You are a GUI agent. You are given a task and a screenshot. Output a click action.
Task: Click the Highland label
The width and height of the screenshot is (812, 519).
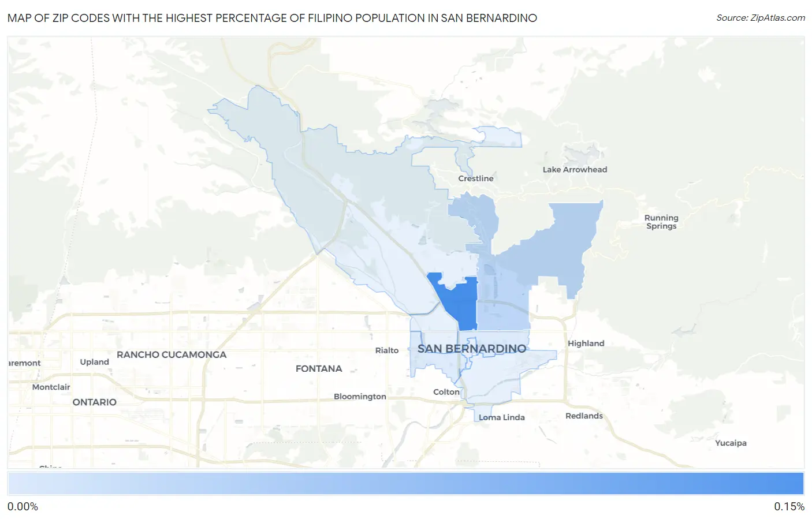click(586, 343)
